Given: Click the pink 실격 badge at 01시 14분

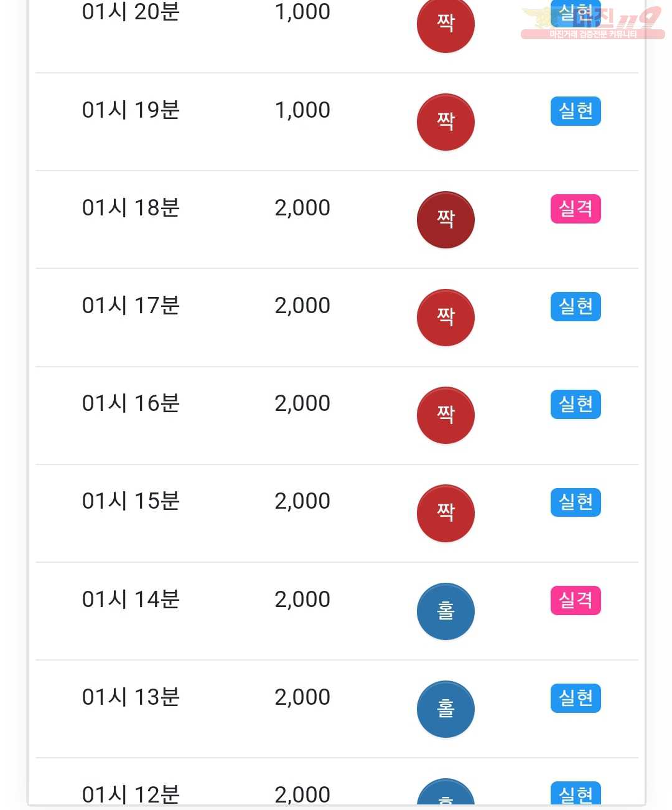Looking at the screenshot, I should pyautogui.click(x=576, y=600).
